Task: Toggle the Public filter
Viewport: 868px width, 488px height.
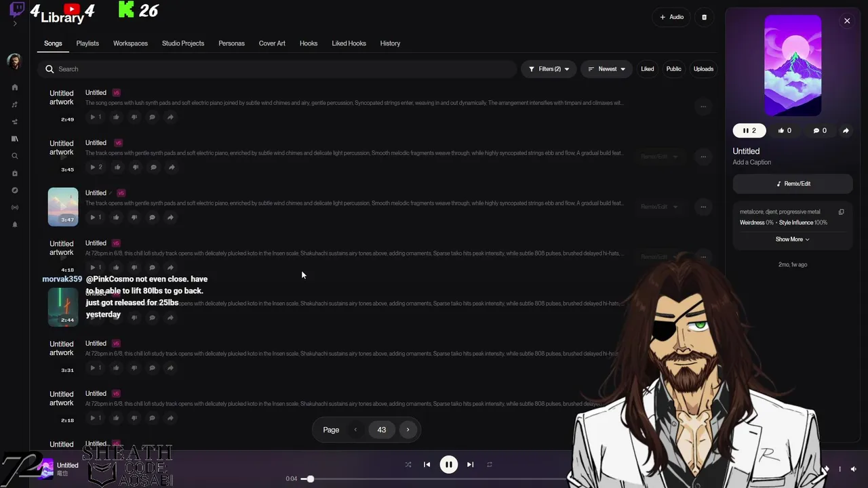Action: point(673,69)
